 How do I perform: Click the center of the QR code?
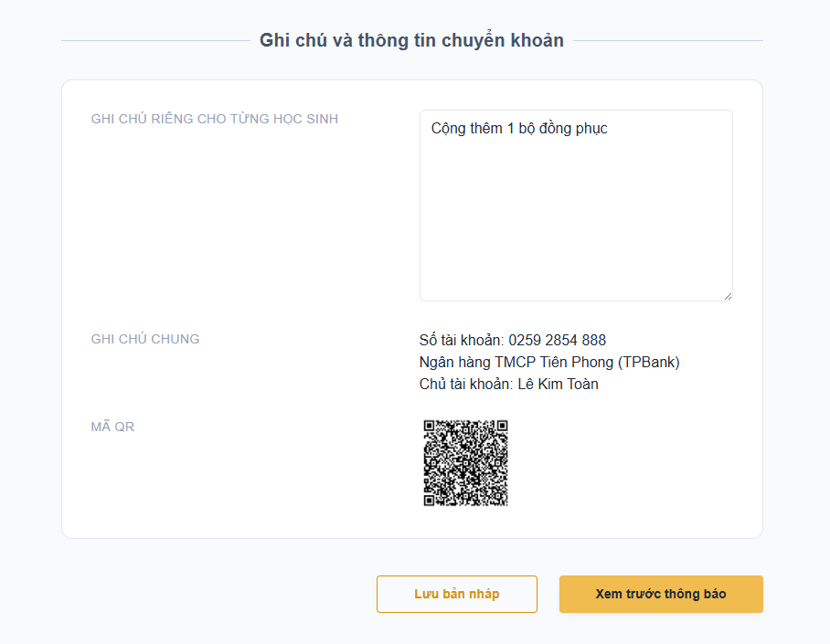[465, 463]
